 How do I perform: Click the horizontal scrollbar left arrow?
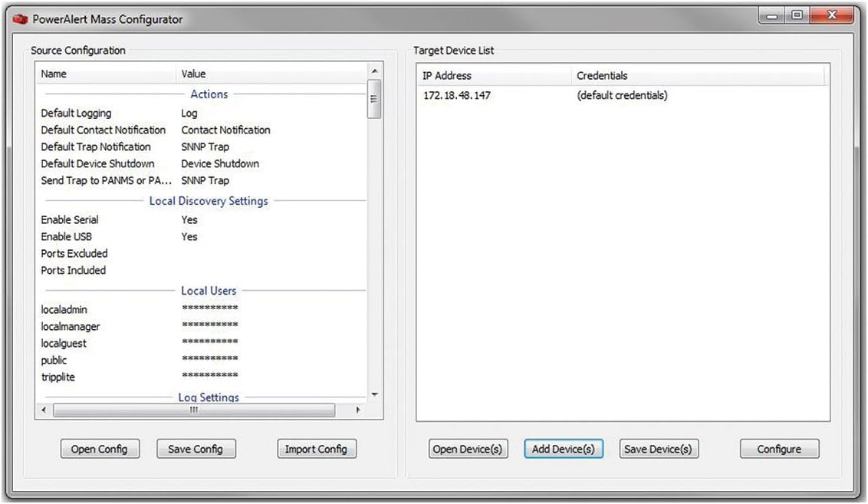[44, 410]
